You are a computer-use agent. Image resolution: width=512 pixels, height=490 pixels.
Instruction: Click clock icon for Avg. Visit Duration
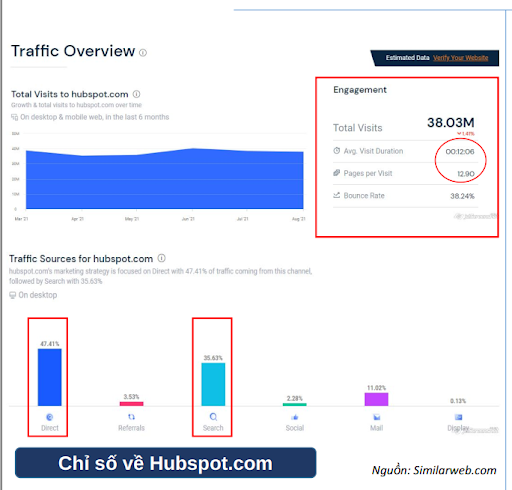(337, 151)
